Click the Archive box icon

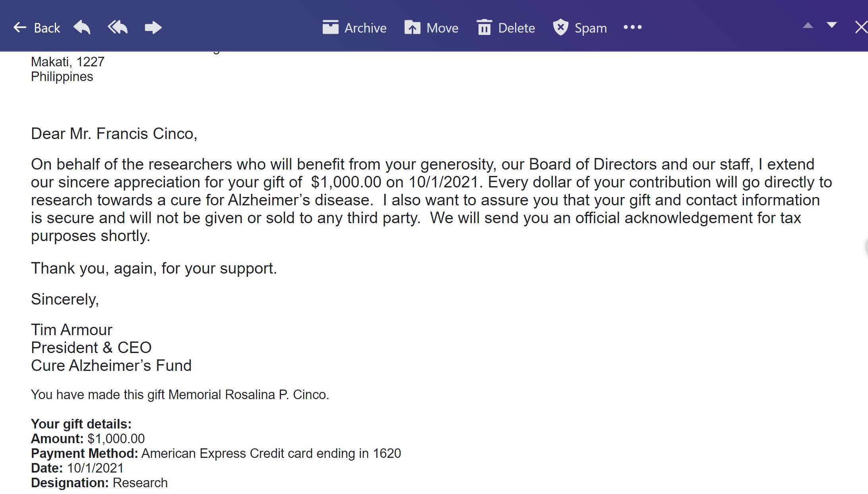330,27
